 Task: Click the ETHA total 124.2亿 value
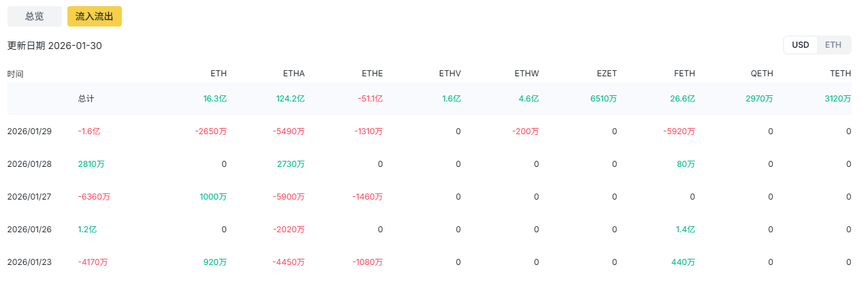290,99
